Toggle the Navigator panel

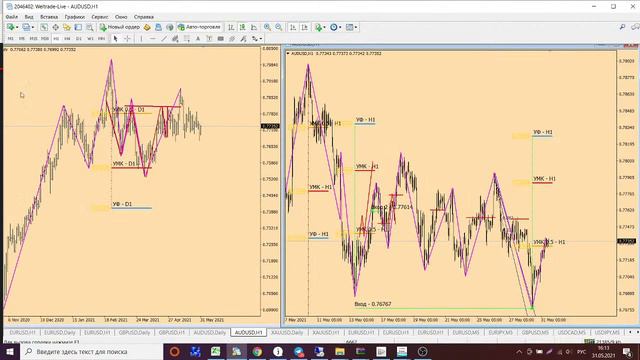click(x=67, y=27)
